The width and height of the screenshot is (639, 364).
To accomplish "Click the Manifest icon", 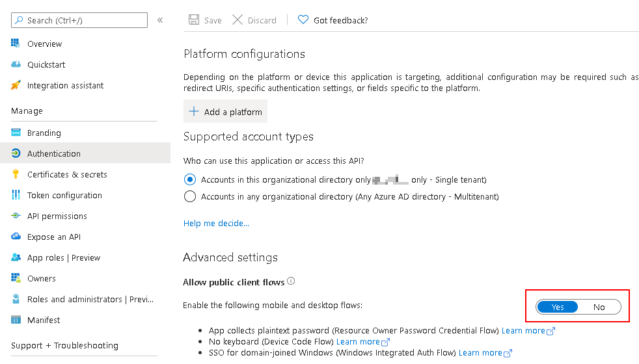I will point(16,320).
